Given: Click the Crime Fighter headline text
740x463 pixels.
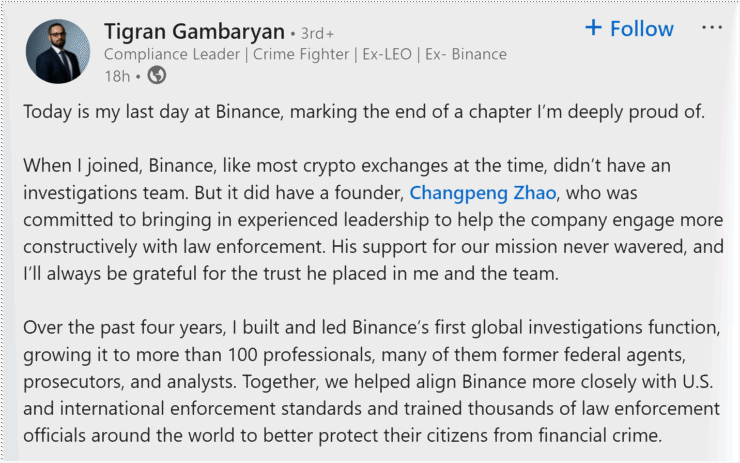Looking at the screenshot, I should pyautogui.click(x=301, y=54).
